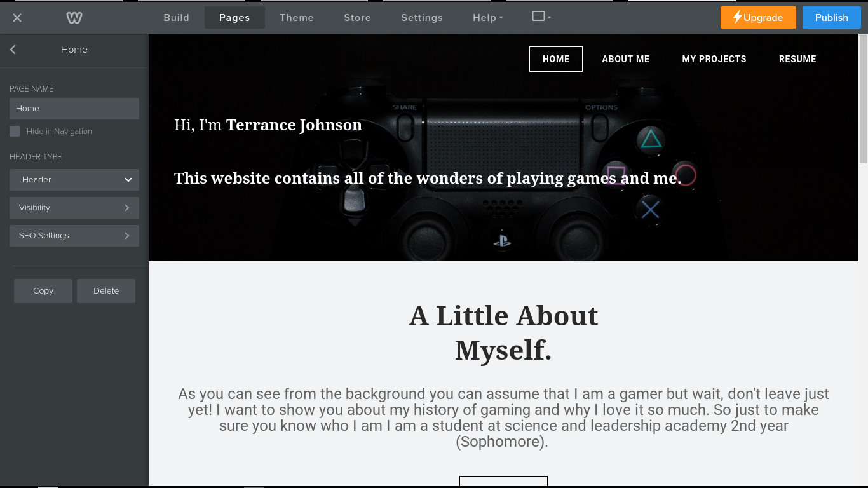Expand the Visibility settings
Screen dimensions: 868x488
click(x=74, y=208)
